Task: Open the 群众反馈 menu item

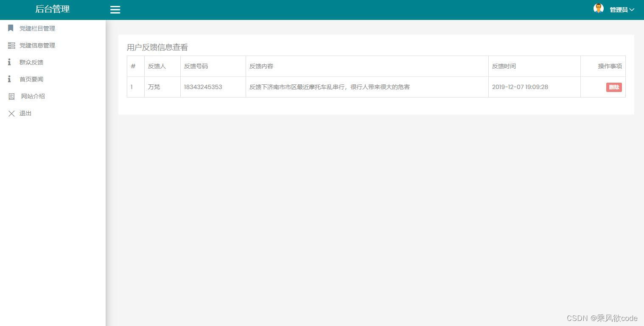Action: click(x=31, y=62)
